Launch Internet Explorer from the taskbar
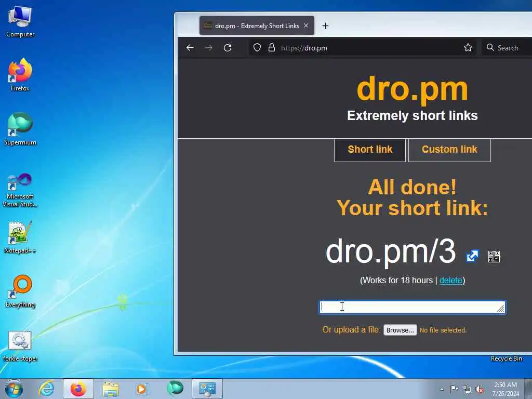532x399 pixels. 46,389
